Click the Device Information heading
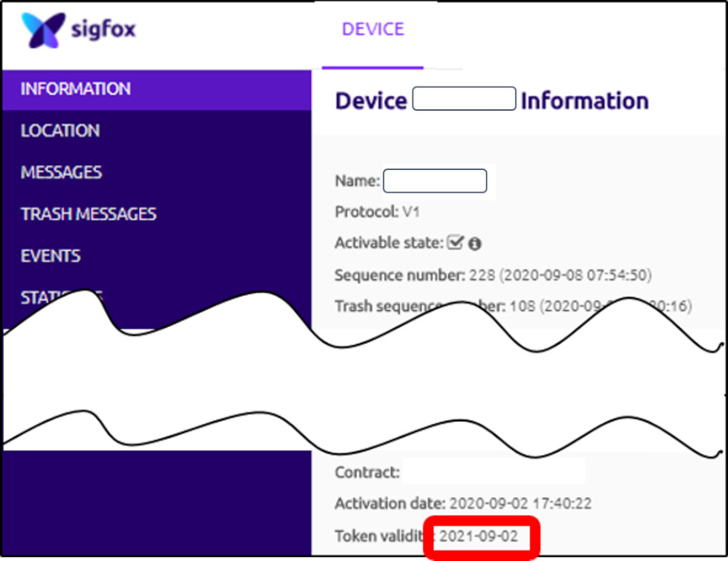The image size is (728, 561). (x=492, y=101)
